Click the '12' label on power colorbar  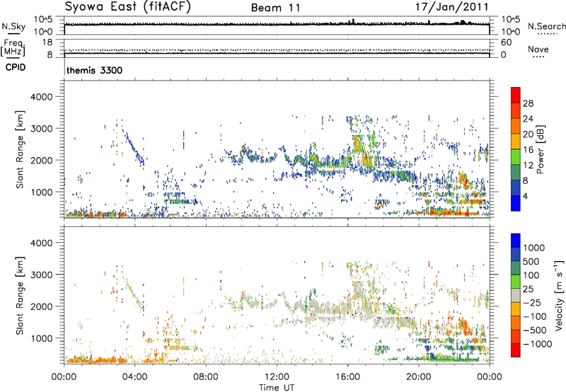pos(528,166)
